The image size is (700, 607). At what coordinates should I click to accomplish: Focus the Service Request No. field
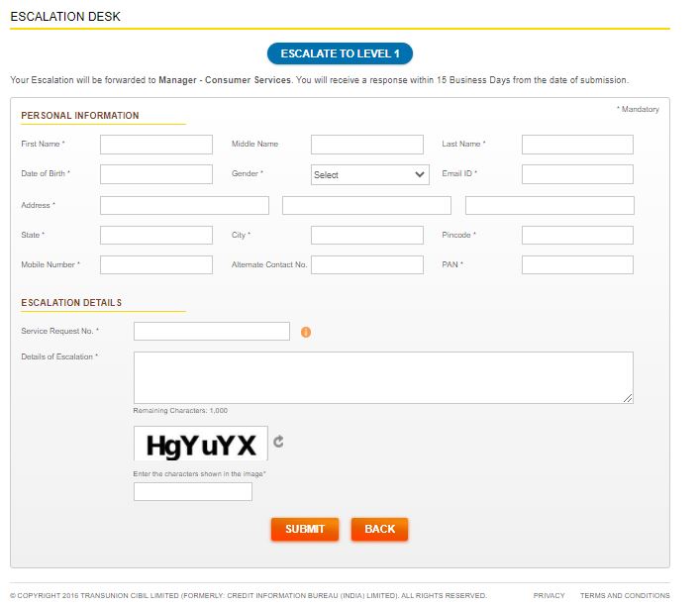click(212, 331)
